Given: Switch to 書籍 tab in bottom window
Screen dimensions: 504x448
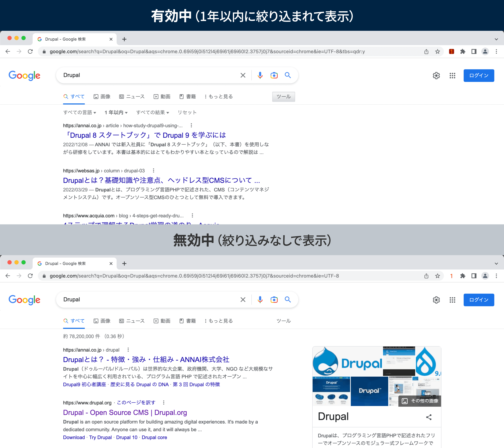Looking at the screenshot, I should (x=188, y=321).
